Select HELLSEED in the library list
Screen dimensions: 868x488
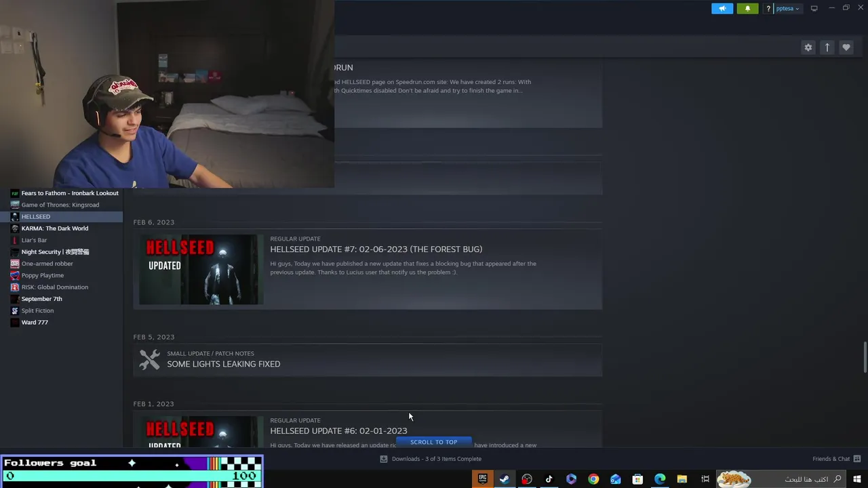coord(61,217)
